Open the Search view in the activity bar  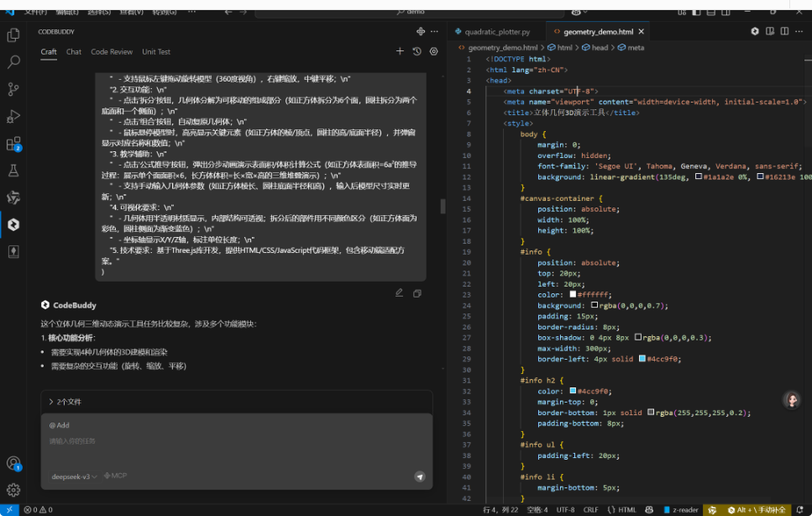(x=13, y=62)
